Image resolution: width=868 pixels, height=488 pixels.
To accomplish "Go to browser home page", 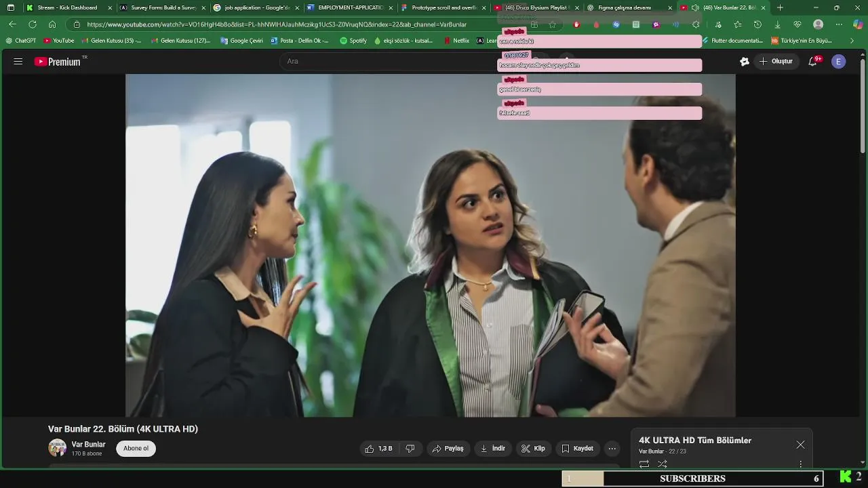I will click(52, 24).
